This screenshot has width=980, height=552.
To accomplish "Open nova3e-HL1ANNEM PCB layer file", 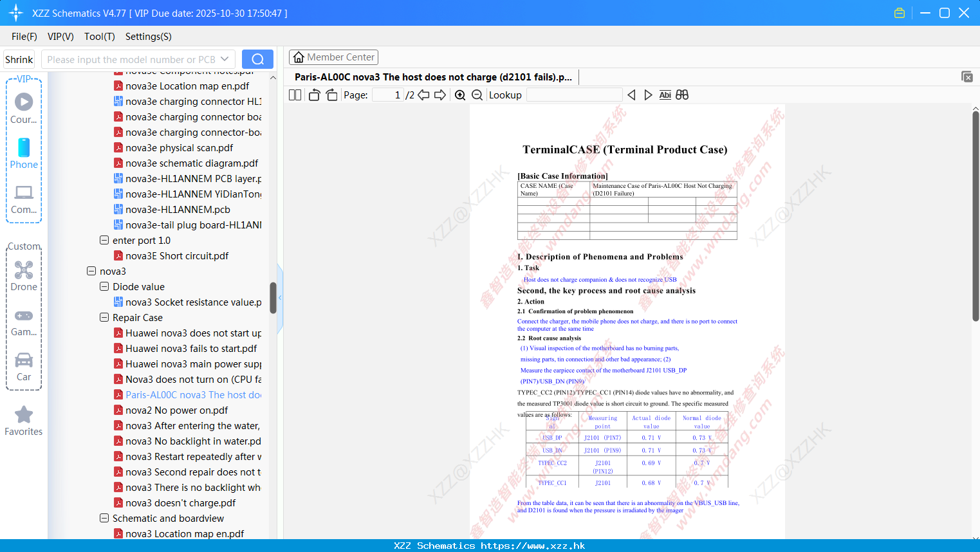I will click(193, 178).
